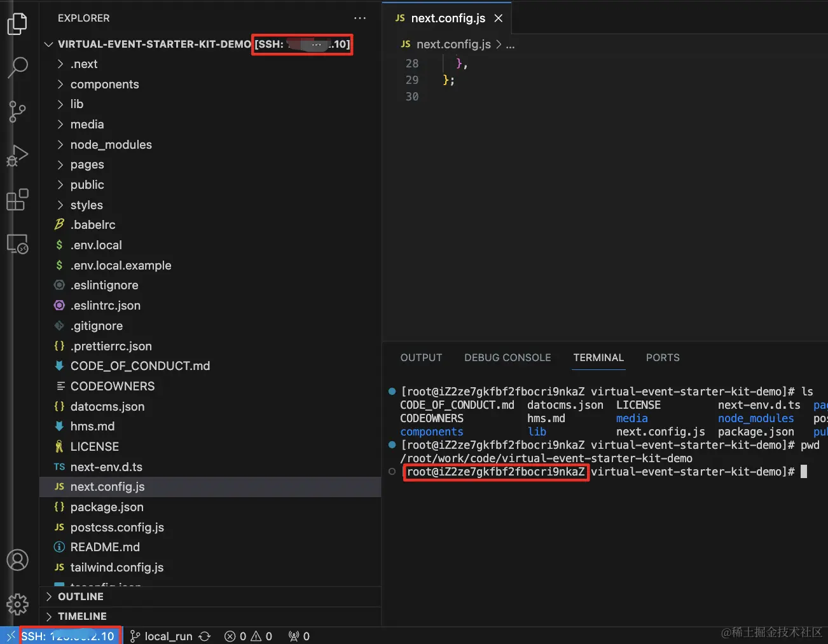The image size is (828, 644).
Task: Switch to the PORTS panel tab
Action: coord(663,358)
